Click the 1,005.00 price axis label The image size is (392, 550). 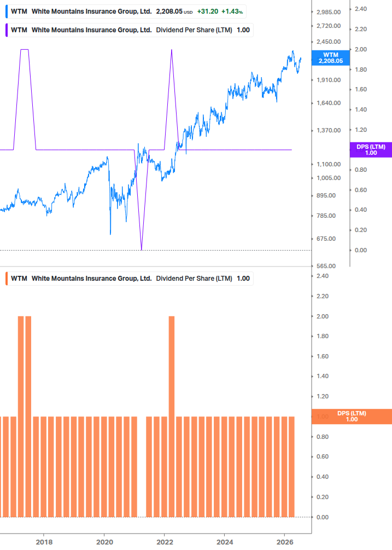[x=329, y=178]
